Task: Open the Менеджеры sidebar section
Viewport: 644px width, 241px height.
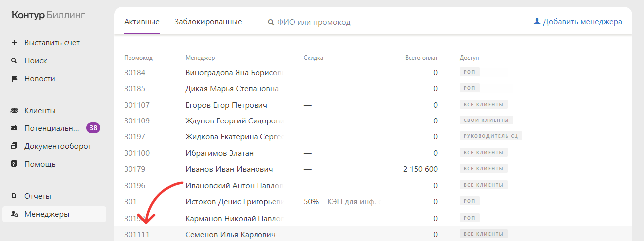Action: (x=47, y=214)
